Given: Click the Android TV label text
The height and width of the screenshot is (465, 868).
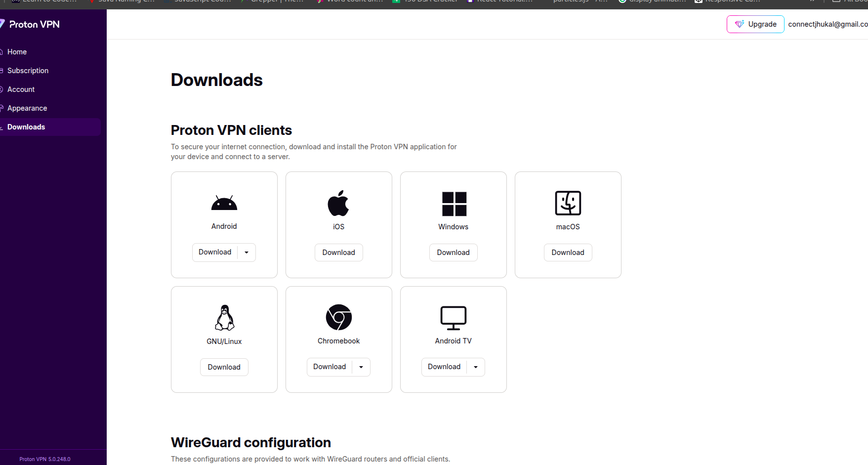Looking at the screenshot, I should 454,341.
